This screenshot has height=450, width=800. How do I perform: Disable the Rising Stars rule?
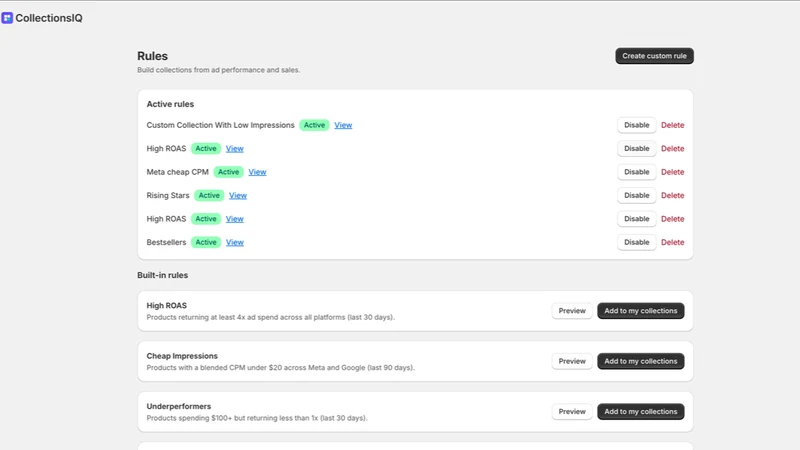tap(636, 195)
